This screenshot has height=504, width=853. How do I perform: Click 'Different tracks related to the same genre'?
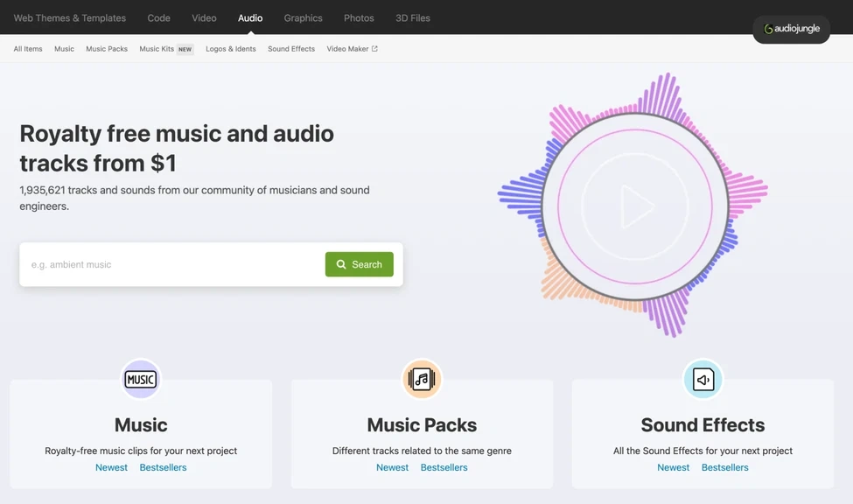(x=422, y=451)
